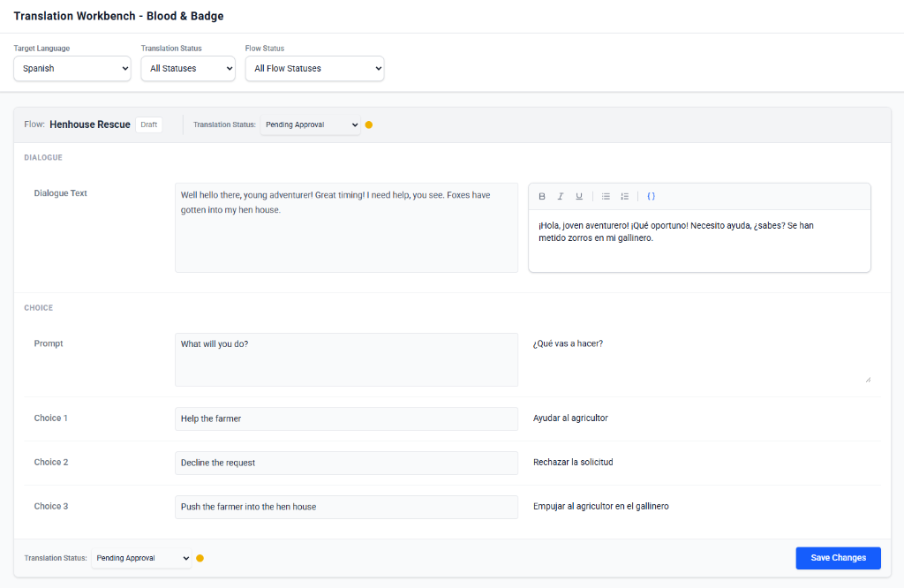Click the orange status dot beside Save Changes footer

200,558
